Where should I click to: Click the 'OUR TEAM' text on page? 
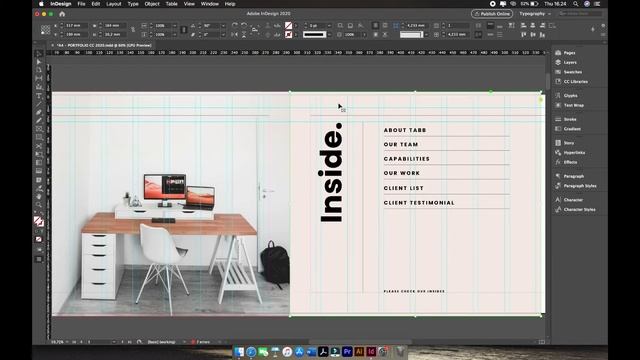(401, 144)
